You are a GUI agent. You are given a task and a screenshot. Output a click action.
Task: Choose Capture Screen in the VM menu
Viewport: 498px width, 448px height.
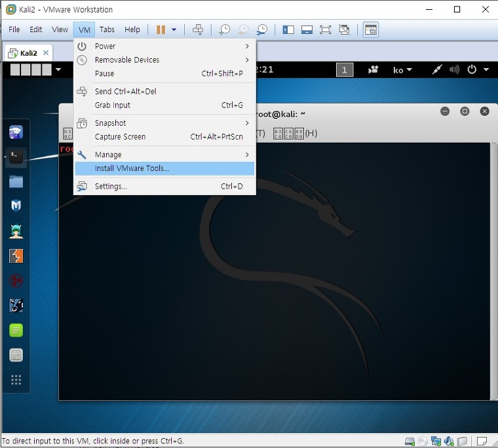tap(164, 136)
